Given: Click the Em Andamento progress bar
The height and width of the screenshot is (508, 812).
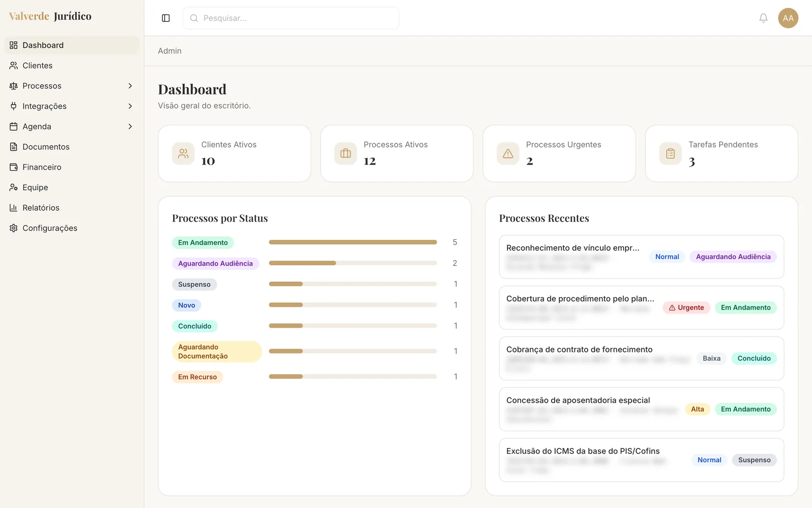Looking at the screenshot, I should point(353,242).
